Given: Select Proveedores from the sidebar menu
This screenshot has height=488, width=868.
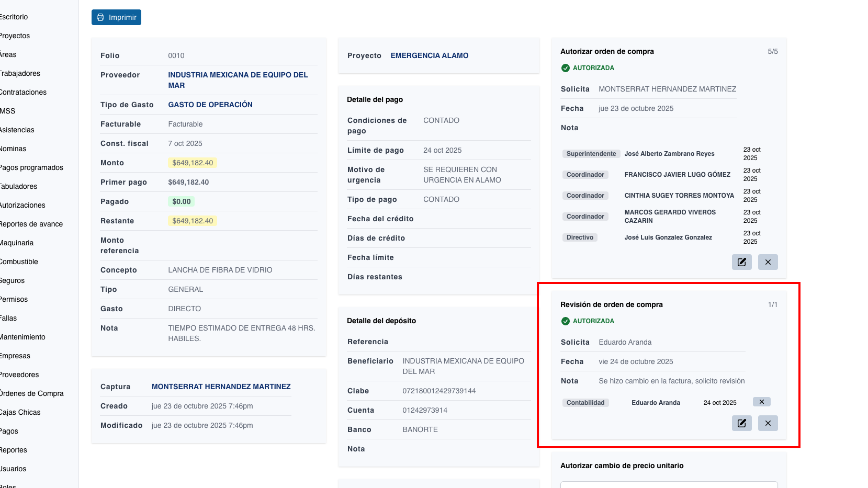Looking at the screenshot, I should (x=19, y=374).
